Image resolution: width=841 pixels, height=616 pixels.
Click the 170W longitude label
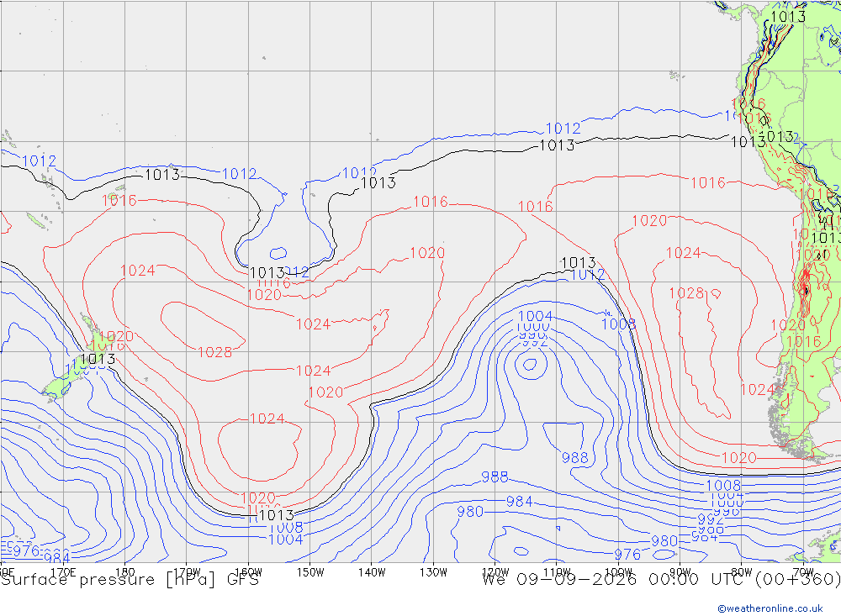[x=187, y=572]
